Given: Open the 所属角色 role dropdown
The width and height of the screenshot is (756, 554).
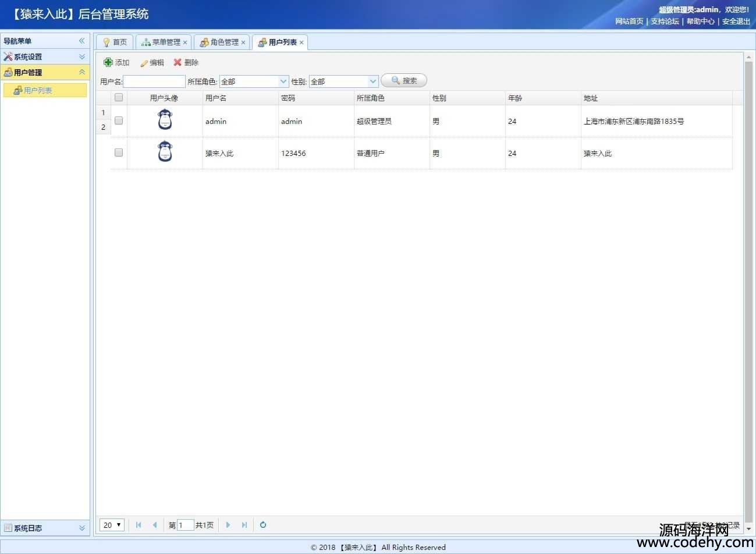Looking at the screenshot, I should pos(283,81).
